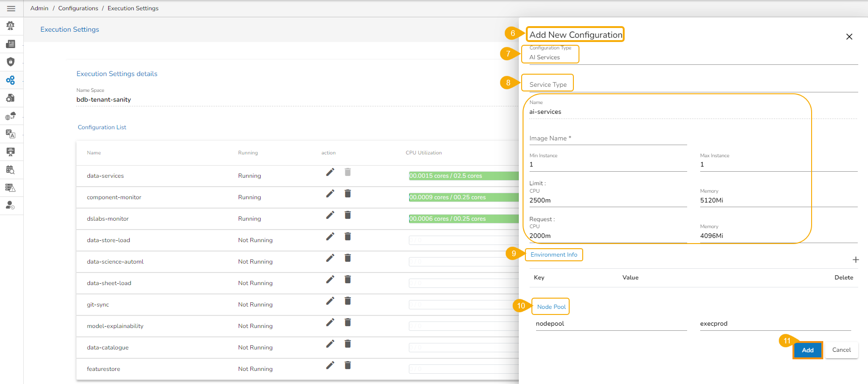Viewport: 868px width, 384px height.
Task: Go to Configurations in breadcrumb
Action: point(78,8)
